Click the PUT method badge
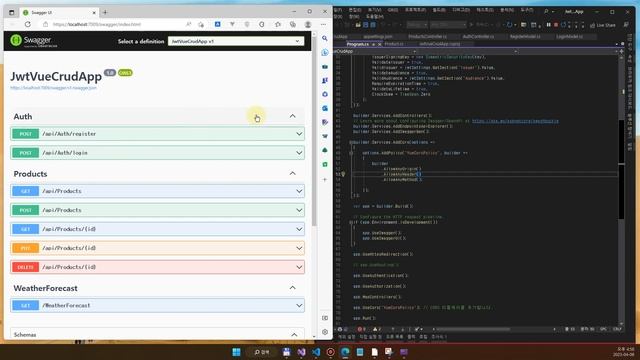Viewport: 640px width, 360px height. (25, 248)
